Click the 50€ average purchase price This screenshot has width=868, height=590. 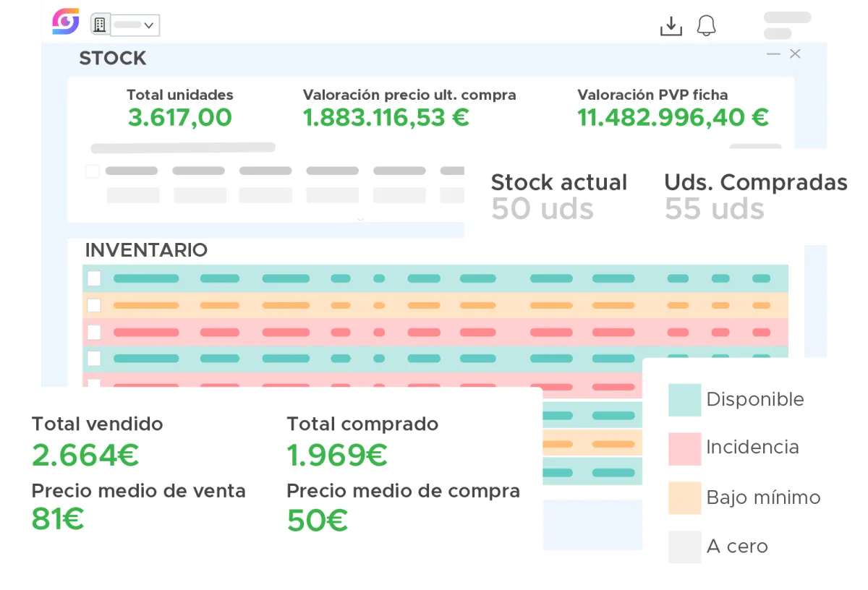(x=318, y=521)
